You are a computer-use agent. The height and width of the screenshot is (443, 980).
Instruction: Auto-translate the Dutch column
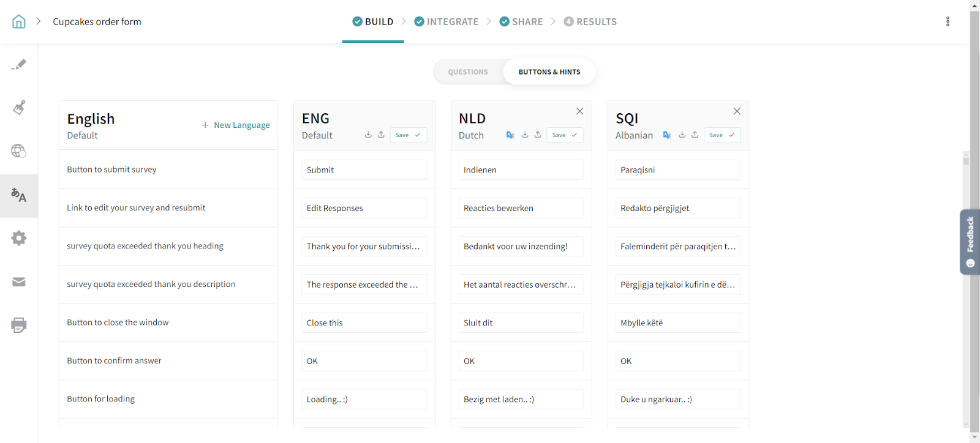(510, 135)
